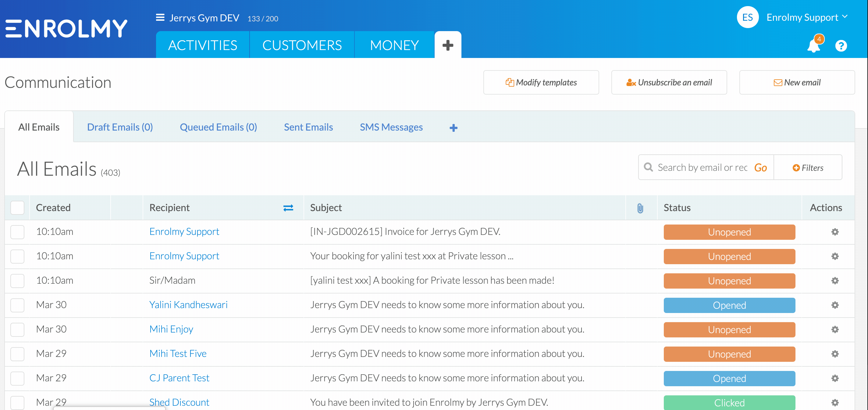Open gear actions for Mihi Test Five email
Image resolution: width=868 pixels, height=410 pixels.
pos(835,354)
